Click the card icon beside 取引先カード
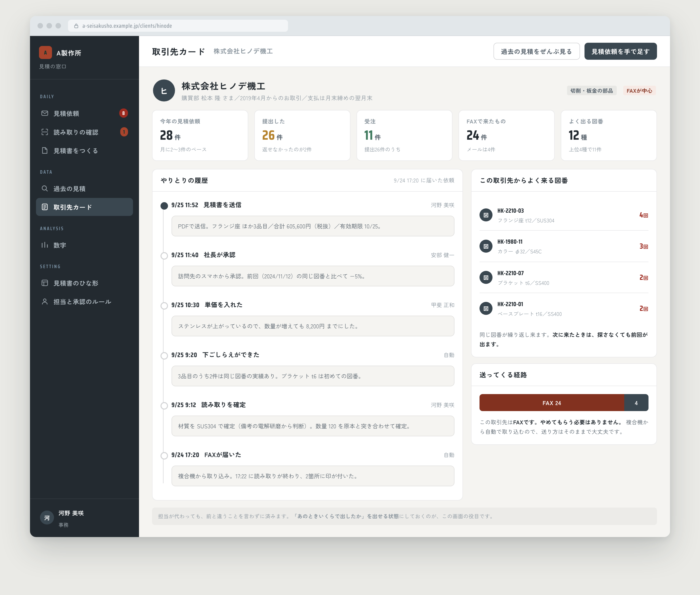 (44, 207)
